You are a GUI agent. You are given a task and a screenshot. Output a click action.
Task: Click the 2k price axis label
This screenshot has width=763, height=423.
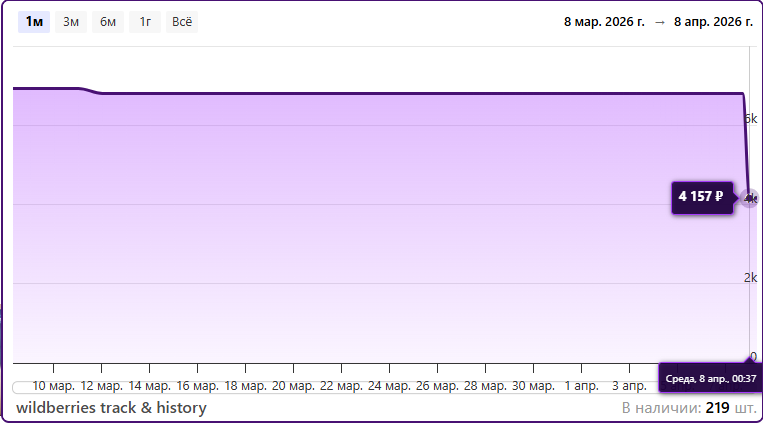point(749,278)
